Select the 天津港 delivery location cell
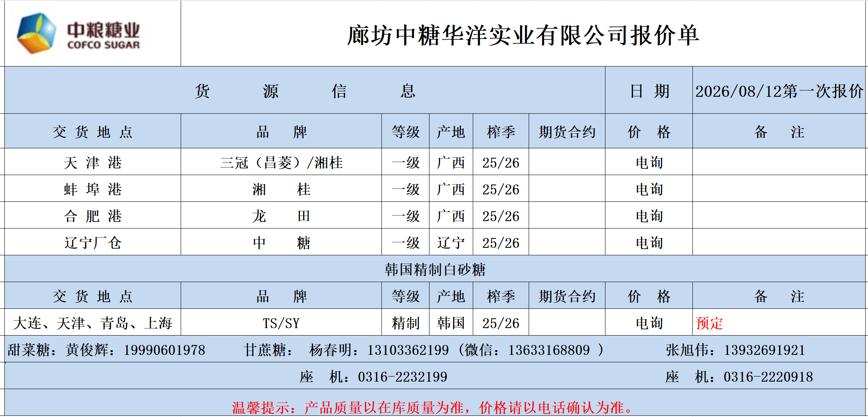Viewport: 868px width, 417px height. [x=93, y=162]
